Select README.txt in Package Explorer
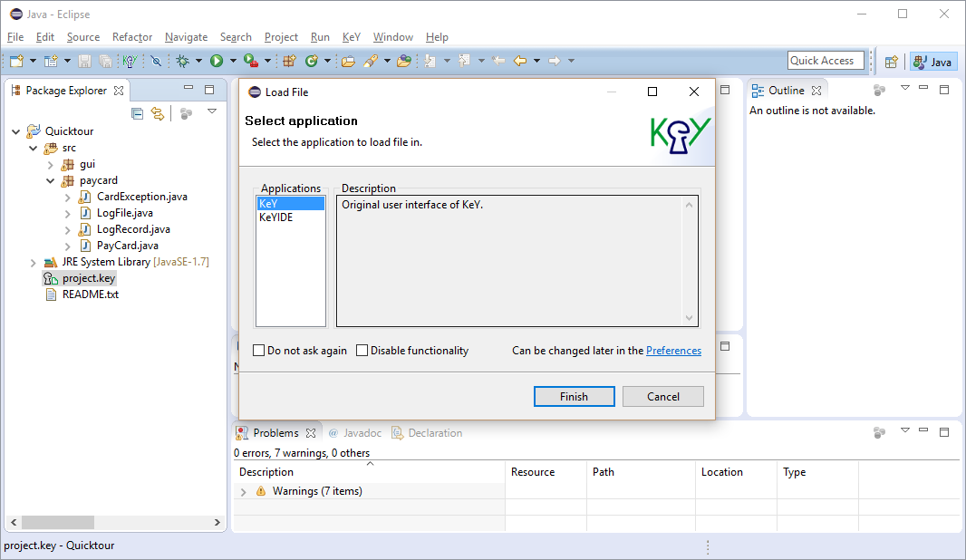 coord(90,294)
